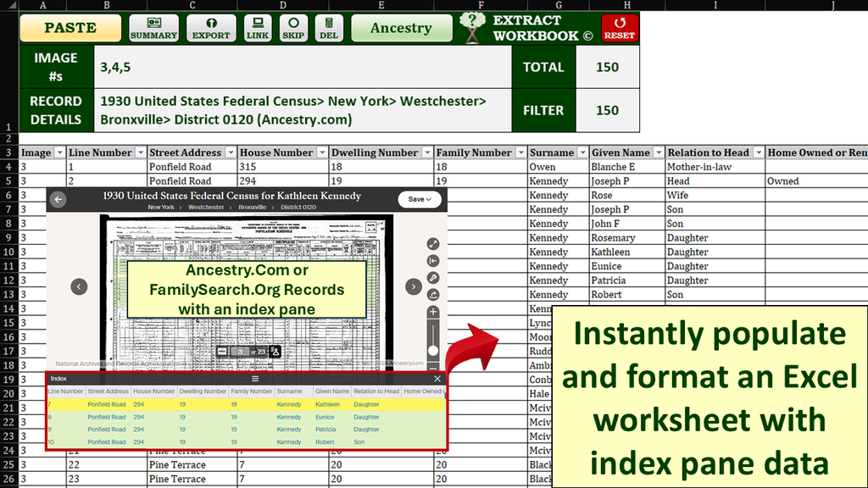The image size is (868, 488).
Task: Click the forward arrow in the census image viewer
Action: 414,286
